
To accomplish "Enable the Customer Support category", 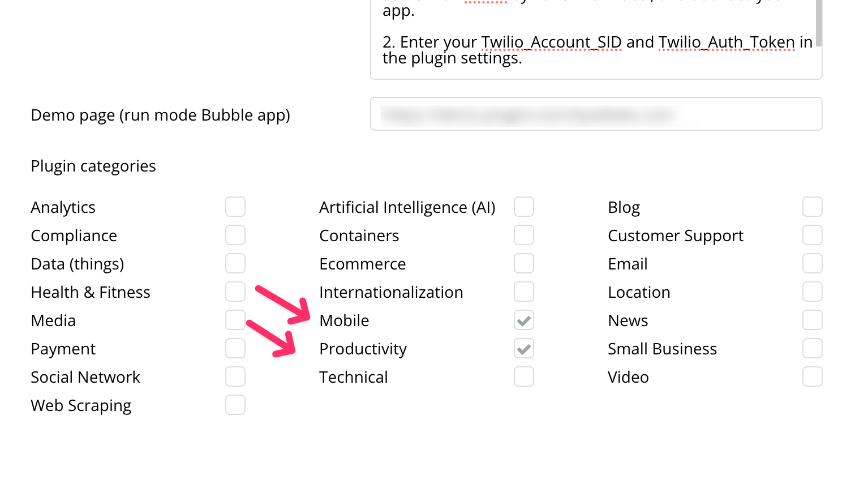I will pos(813,235).
